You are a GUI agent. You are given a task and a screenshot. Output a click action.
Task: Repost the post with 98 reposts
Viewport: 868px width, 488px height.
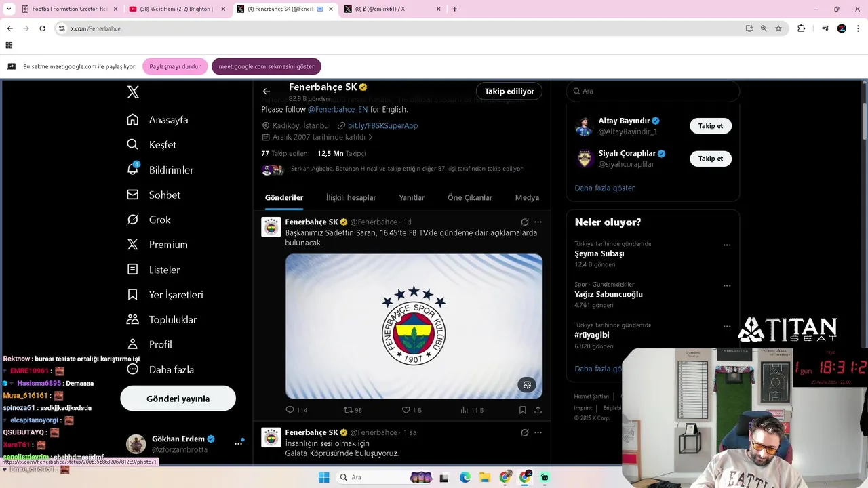click(353, 410)
